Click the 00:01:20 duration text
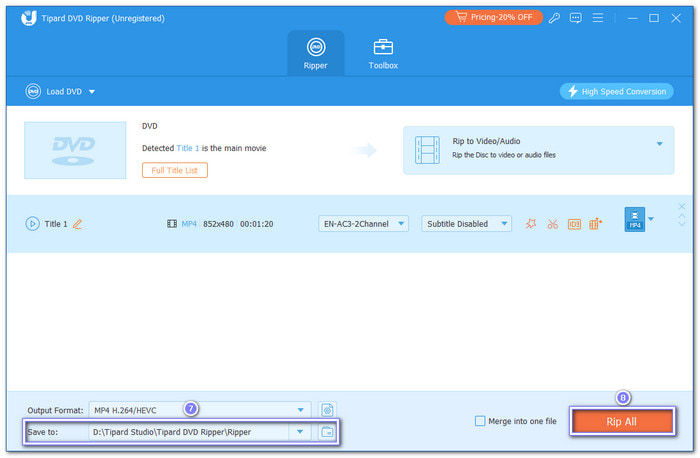 [257, 224]
